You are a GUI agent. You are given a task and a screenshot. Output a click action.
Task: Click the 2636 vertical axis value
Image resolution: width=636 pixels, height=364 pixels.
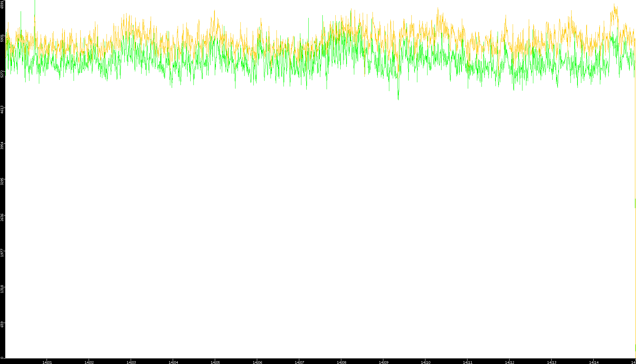click(x=2, y=218)
